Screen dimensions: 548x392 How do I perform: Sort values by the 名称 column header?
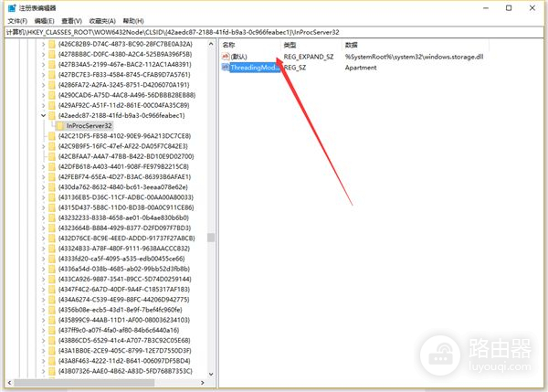[250, 45]
